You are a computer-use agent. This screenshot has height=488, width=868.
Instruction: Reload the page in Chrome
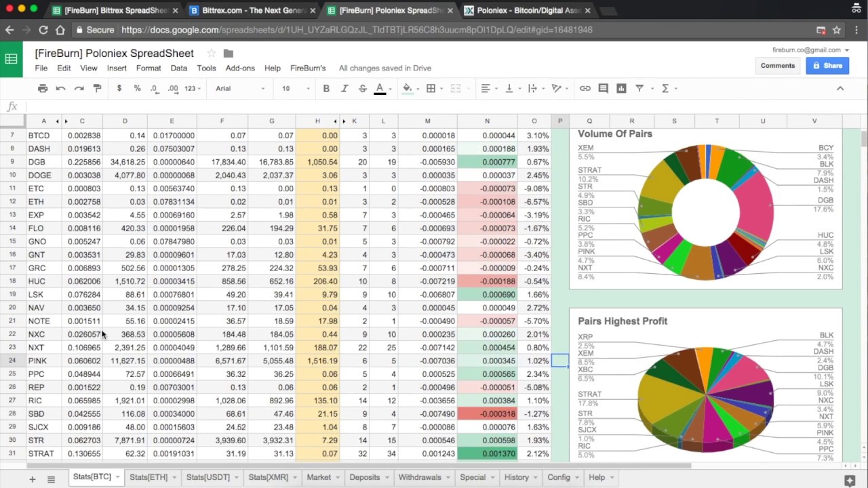pyautogui.click(x=43, y=30)
